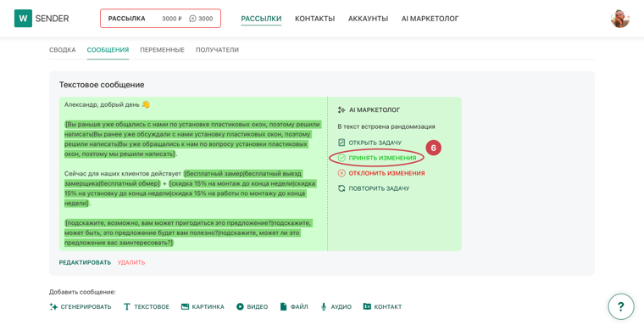Screen dimensions: 644x325
Task: Open the help question mark button
Action: pyautogui.click(x=621, y=306)
